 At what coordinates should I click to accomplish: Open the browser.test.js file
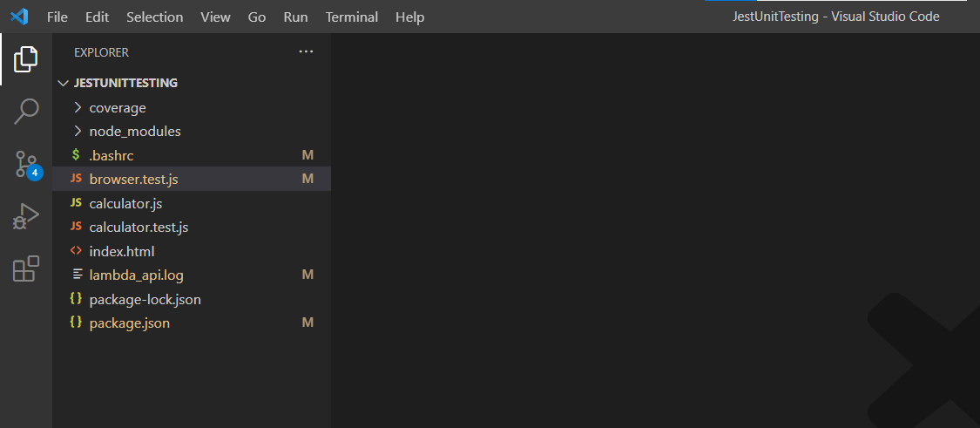pos(133,180)
